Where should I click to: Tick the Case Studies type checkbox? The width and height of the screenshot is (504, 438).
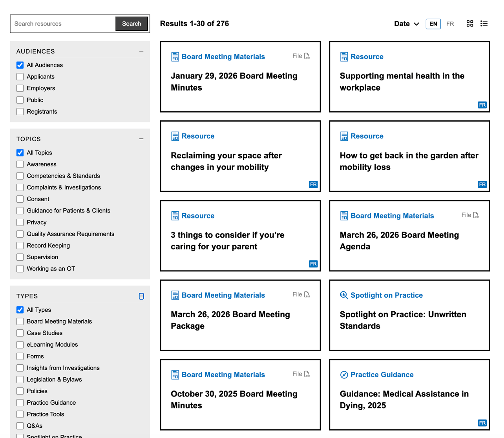(x=20, y=333)
